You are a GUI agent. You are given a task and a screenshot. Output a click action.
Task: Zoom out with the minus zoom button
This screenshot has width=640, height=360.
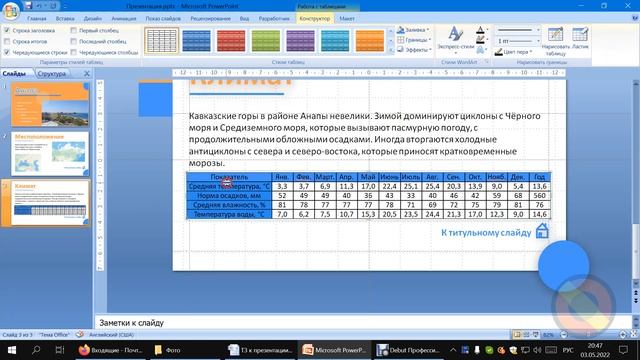coord(564,335)
